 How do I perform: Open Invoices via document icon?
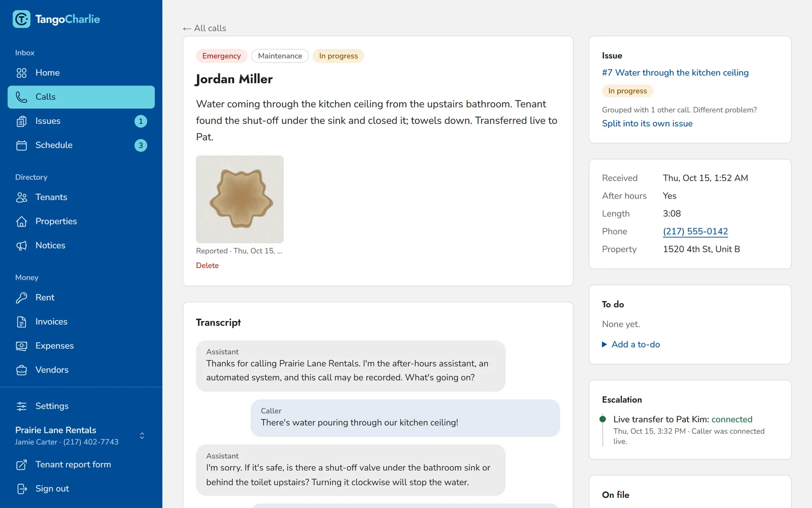coord(21,322)
